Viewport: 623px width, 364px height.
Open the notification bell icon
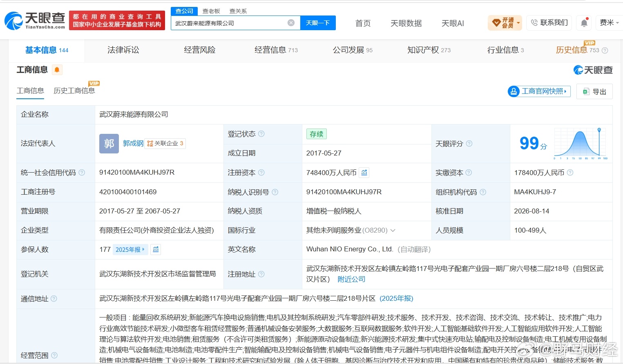(584, 23)
